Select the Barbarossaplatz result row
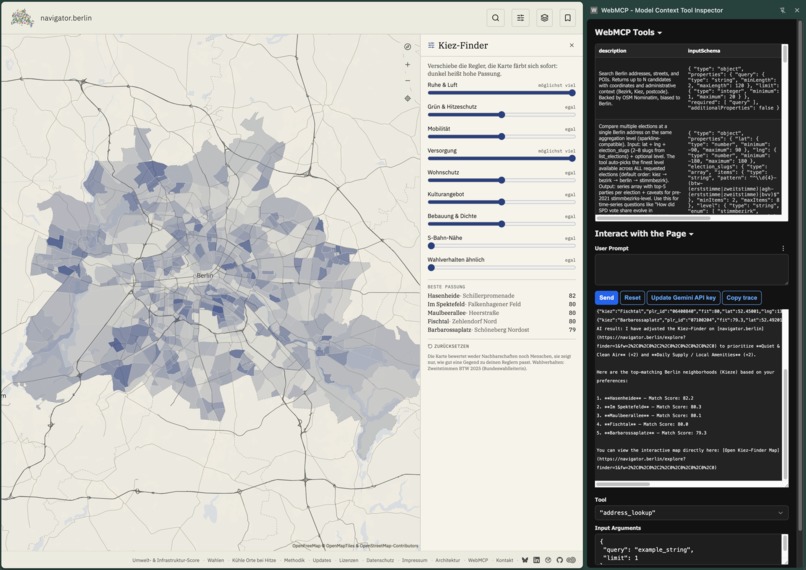 coord(501,330)
